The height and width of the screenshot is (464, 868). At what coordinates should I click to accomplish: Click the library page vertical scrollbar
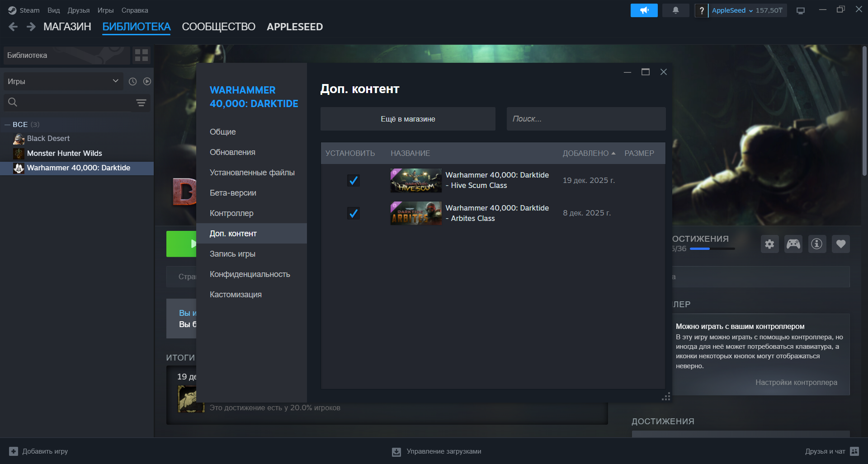[864, 111]
